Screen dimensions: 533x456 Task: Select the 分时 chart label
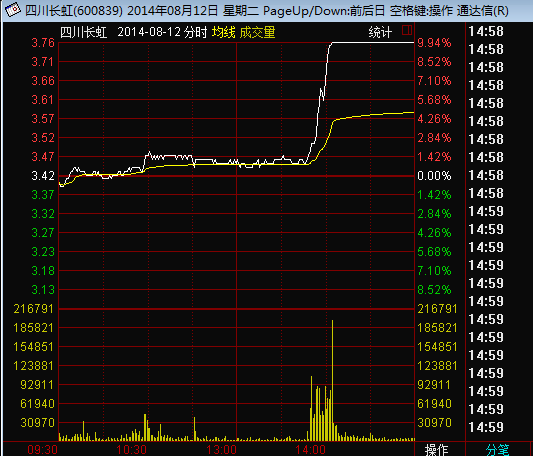[x=195, y=32]
